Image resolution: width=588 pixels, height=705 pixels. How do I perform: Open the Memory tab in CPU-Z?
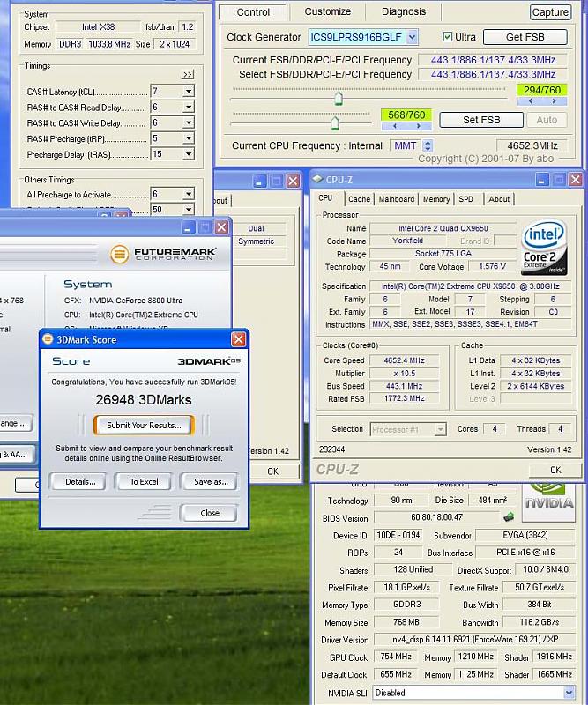pos(436,199)
